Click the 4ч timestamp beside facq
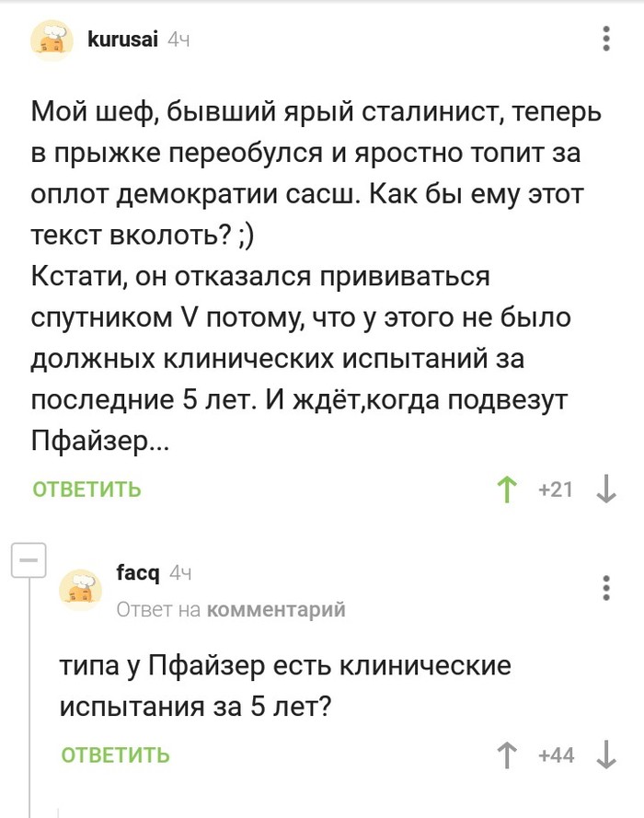The width and height of the screenshot is (644, 818). point(180,575)
